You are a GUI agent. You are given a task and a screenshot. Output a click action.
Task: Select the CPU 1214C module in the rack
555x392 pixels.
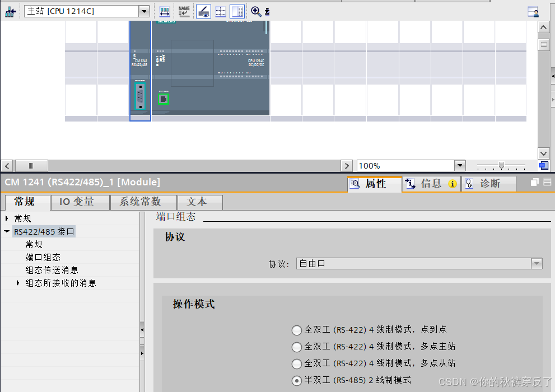[x=211, y=68]
